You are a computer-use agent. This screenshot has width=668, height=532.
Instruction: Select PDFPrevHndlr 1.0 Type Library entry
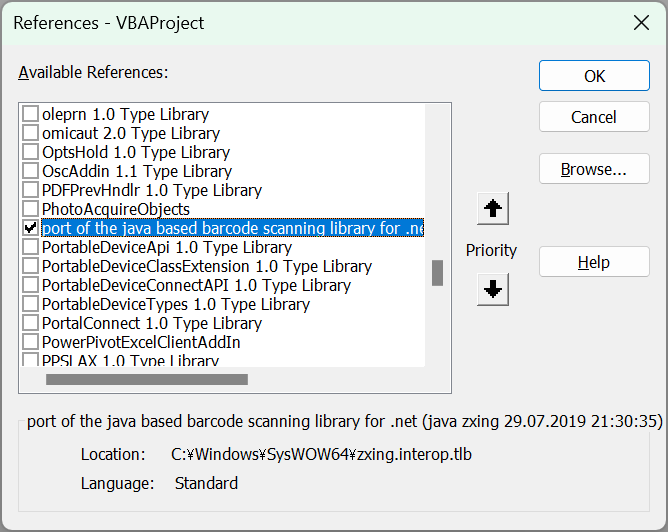[x=152, y=190]
